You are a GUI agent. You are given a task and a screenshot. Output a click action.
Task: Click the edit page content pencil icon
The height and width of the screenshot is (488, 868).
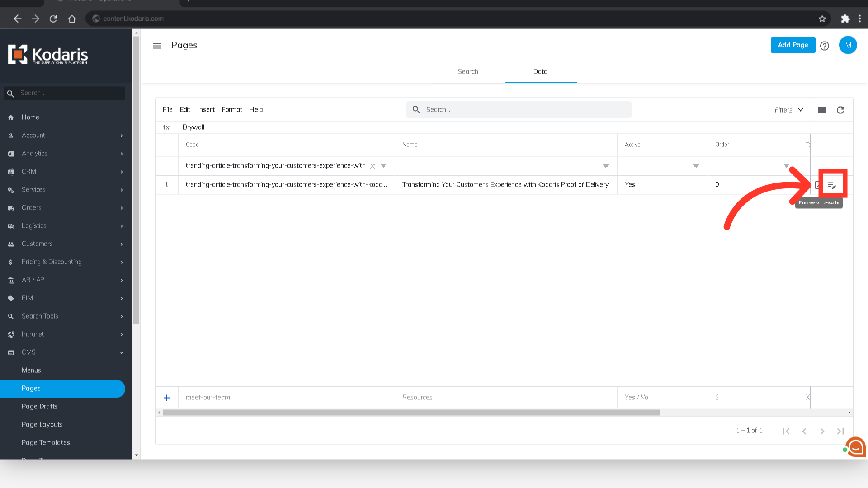click(832, 185)
